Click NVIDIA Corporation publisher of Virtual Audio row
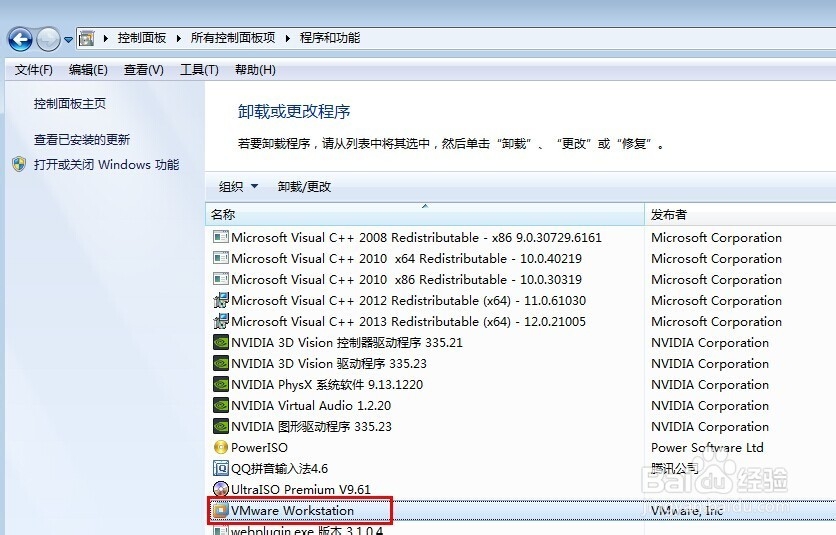 click(x=710, y=406)
